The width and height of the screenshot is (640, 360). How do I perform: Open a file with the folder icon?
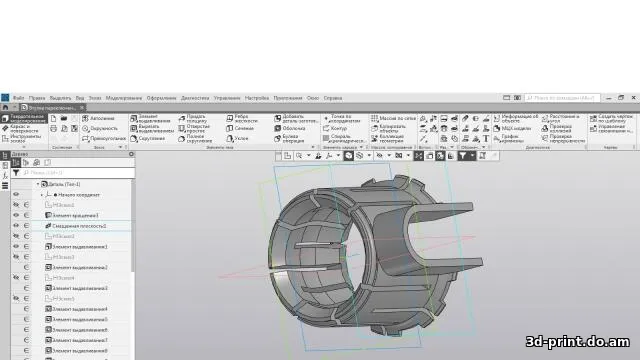click(x=64, y=118)
